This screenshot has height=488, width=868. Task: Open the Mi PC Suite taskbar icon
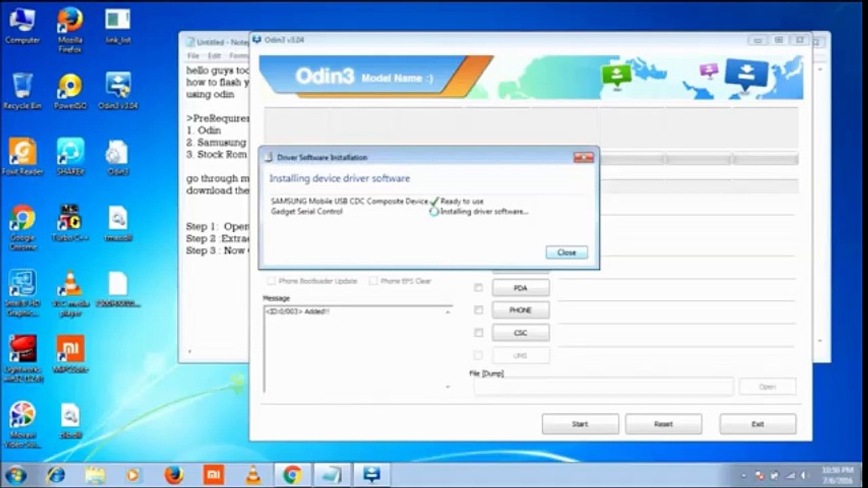pos(213,475)
